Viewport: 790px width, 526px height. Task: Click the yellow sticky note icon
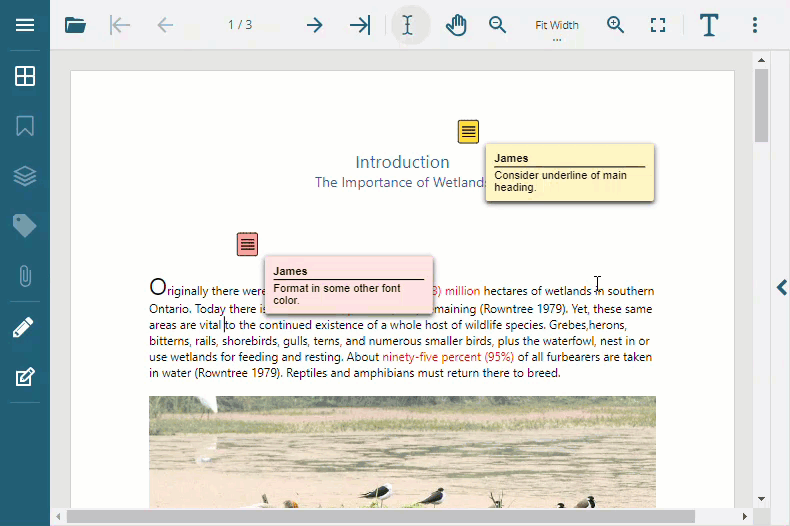click(468, 132)
